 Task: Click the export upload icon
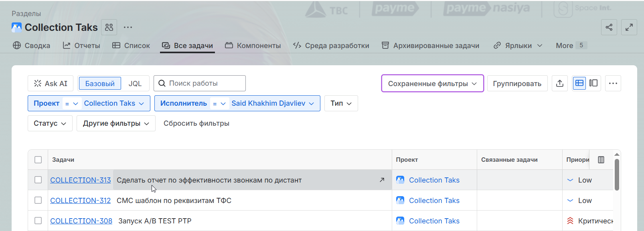(x=560, y=83)
